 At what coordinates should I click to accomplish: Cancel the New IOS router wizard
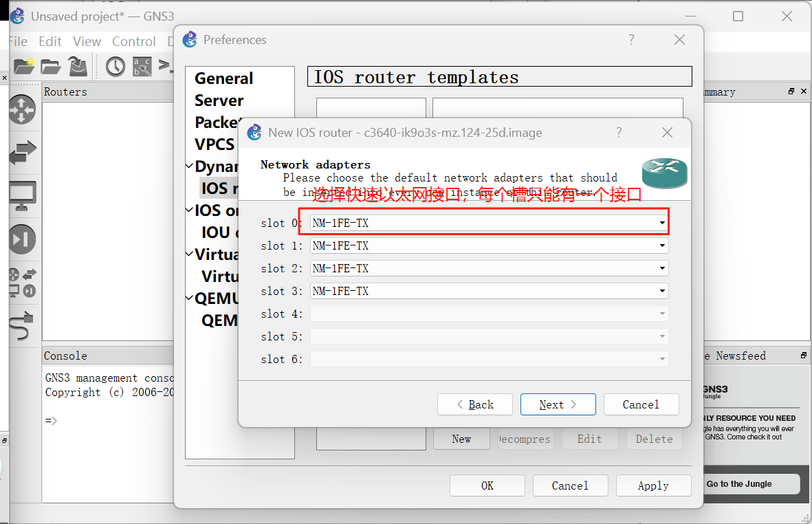pos(641,404)
